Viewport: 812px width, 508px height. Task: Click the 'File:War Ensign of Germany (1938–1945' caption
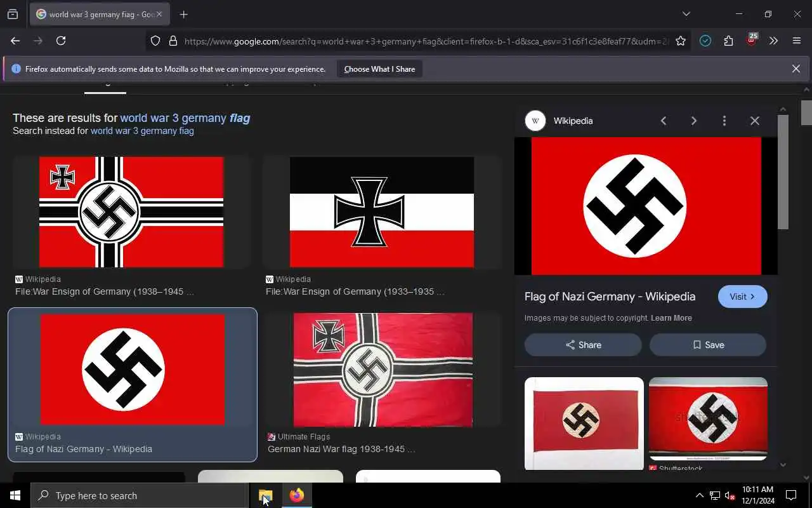(105, 291)
